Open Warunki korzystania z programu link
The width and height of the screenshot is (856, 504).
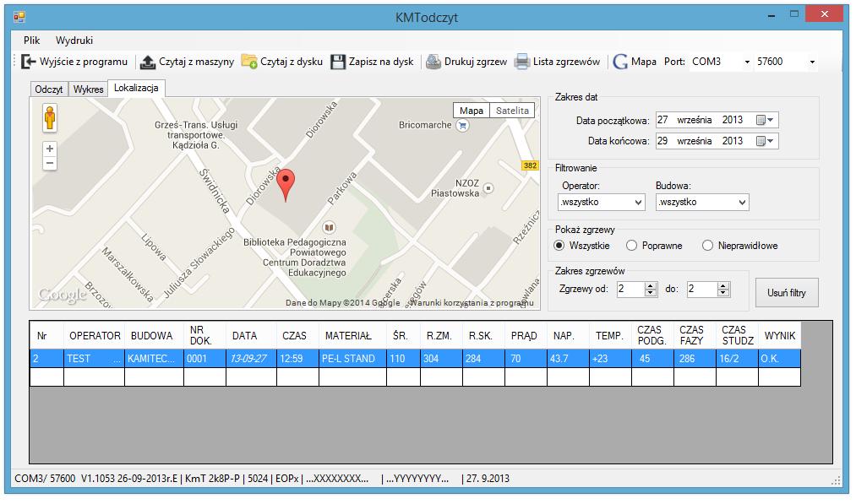tap(472, 303)
